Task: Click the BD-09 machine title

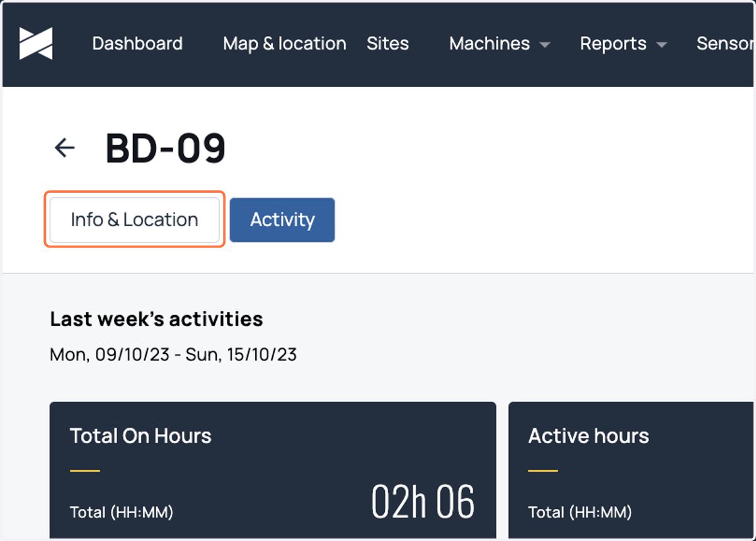Action: click(166, 149)
